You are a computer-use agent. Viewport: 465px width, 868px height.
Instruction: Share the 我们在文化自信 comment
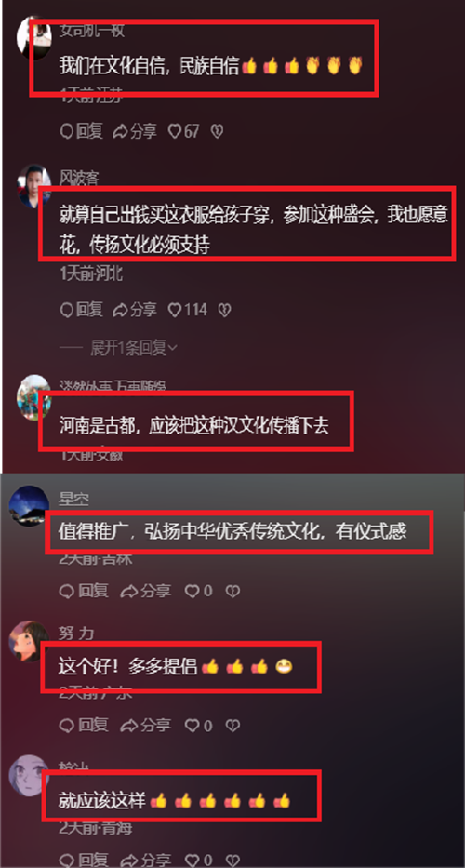(x=135, y=131)
